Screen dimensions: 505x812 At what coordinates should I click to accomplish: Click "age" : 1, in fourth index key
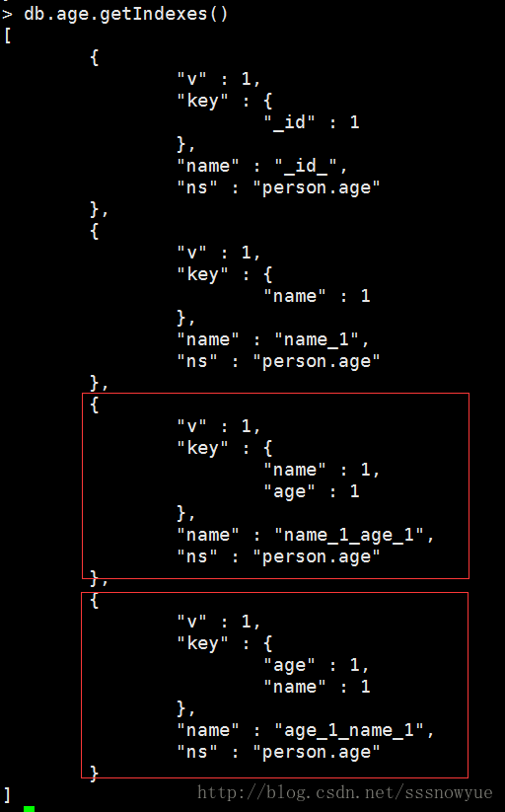tap(317, 665)
